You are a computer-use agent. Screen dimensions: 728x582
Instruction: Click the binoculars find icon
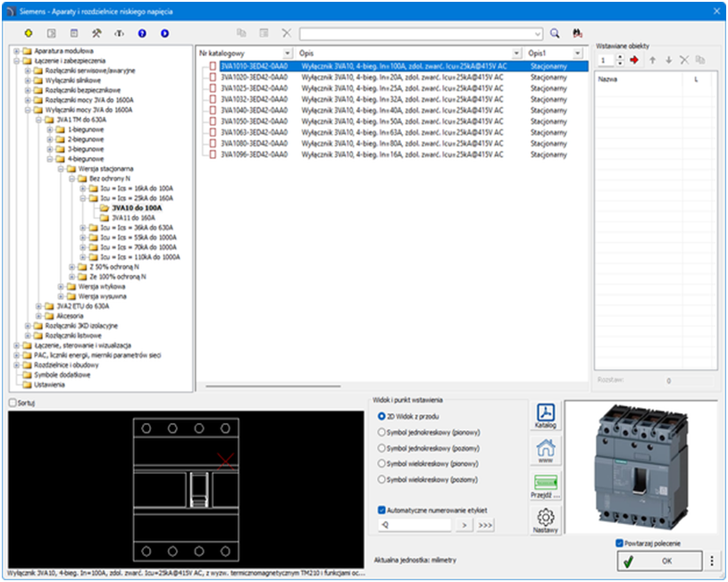[578, 33]
